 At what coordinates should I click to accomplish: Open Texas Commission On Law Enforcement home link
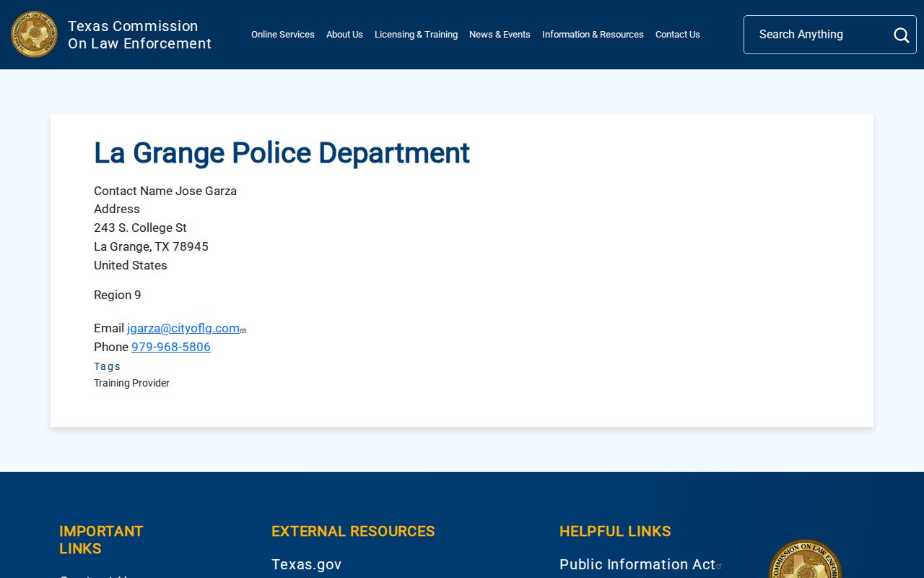pyautogui.click(x=139, y=35)
